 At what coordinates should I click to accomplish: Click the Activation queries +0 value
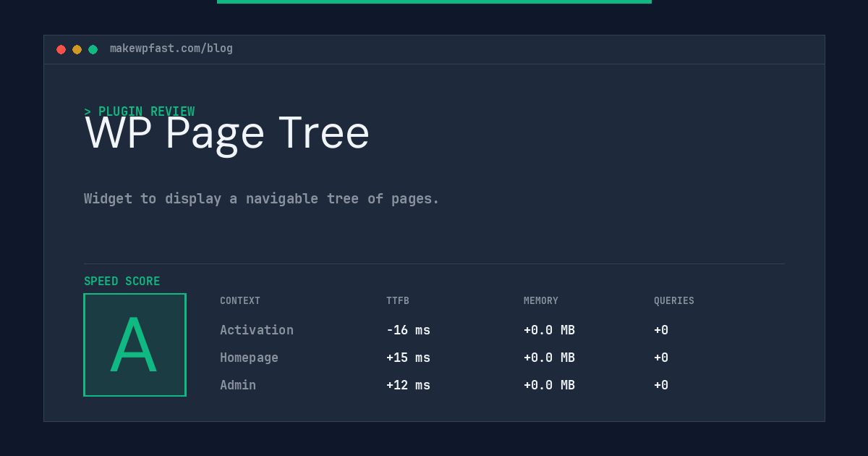661,330
